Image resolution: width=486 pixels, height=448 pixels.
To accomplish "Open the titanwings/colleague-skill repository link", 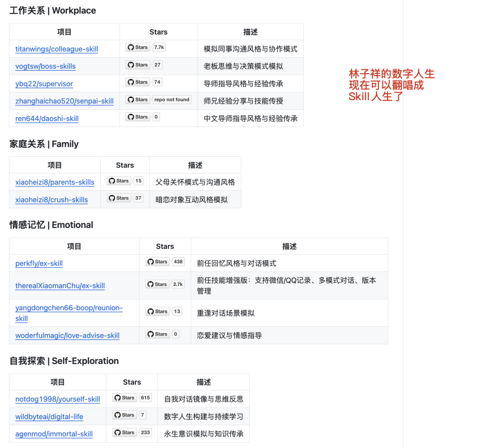I will coord(57,49).
